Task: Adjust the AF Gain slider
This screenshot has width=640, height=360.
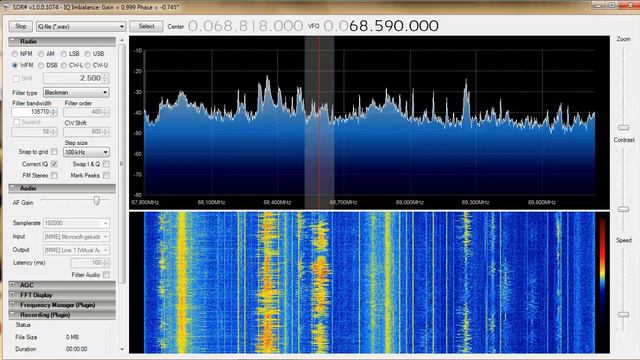Action: click(96, 200)
